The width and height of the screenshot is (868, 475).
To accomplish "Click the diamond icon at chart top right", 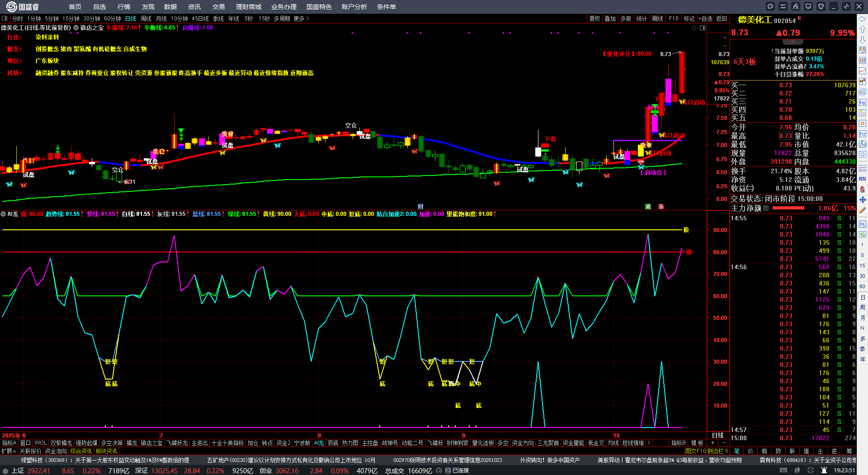I will [x=694, y=28].
